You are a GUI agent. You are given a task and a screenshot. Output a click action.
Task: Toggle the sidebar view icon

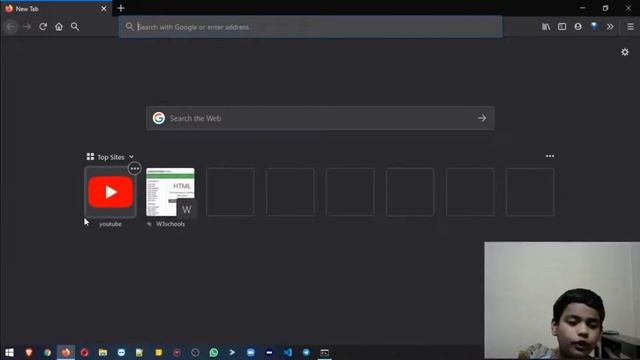click(x=562, y=27)
